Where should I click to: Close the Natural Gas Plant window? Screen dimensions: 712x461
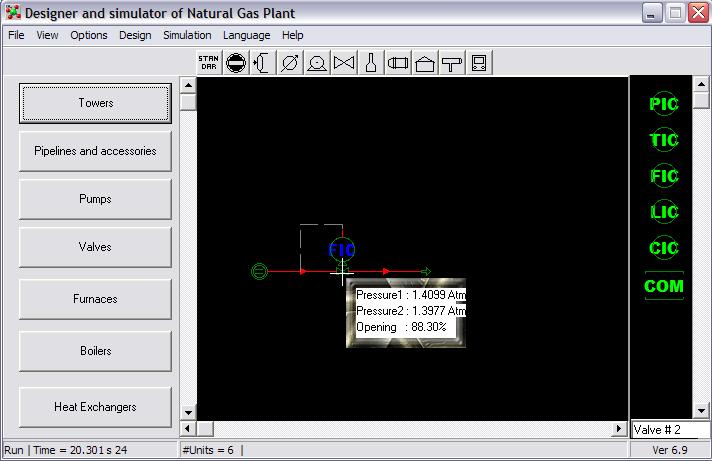[698, 13]
